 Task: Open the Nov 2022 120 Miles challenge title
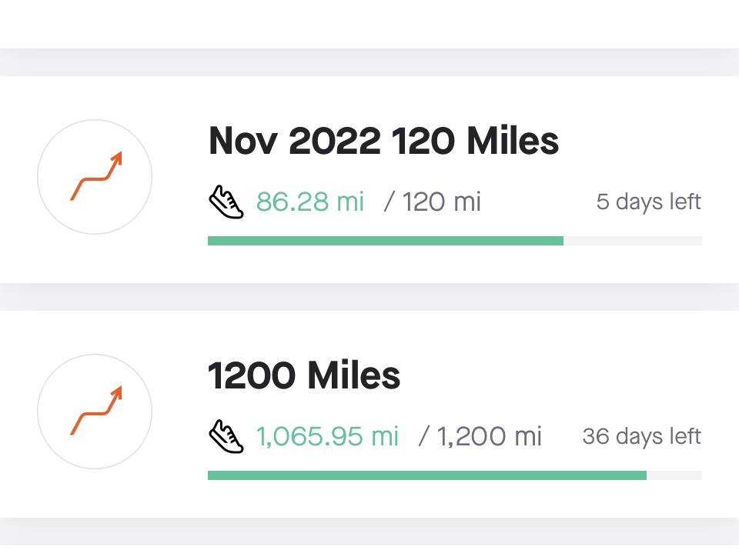coord(383,142)
